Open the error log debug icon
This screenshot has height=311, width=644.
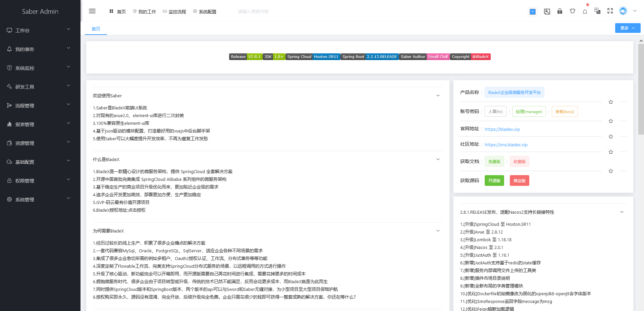pyautogui.click(x=547, y=11)
